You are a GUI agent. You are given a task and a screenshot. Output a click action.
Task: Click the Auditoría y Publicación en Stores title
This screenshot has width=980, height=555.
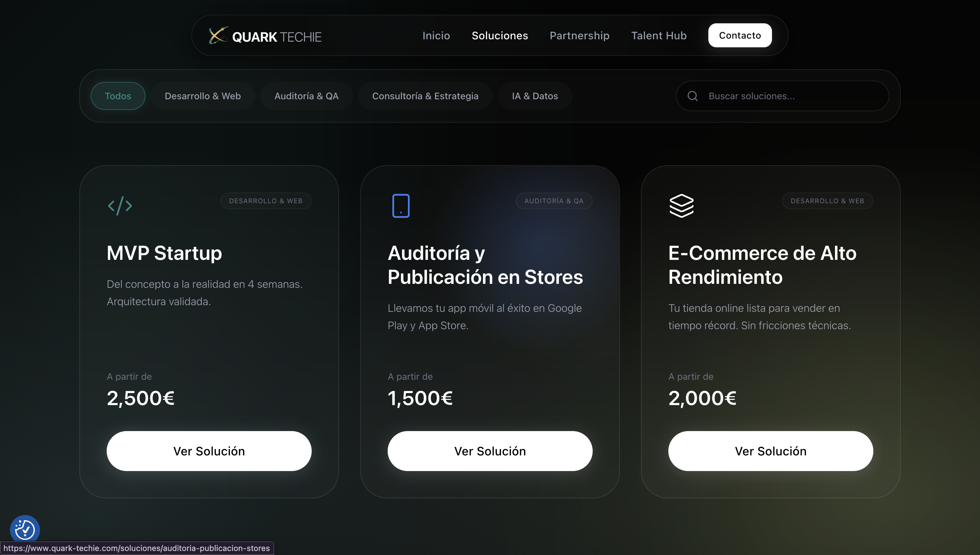(x=485, y=265)
